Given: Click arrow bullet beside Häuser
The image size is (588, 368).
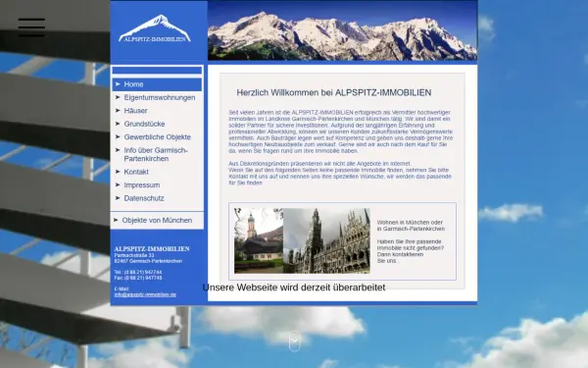Looking at the screenshot, I should (118, 110).
